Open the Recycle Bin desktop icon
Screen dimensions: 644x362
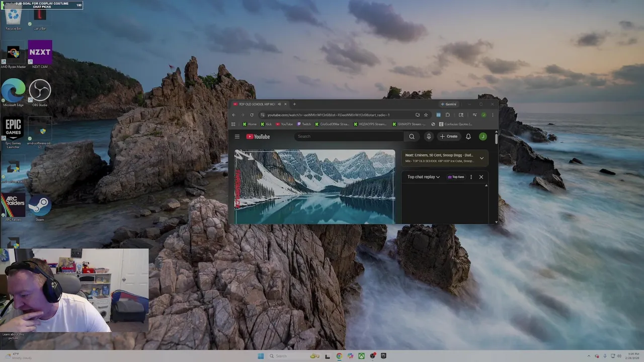13,18
